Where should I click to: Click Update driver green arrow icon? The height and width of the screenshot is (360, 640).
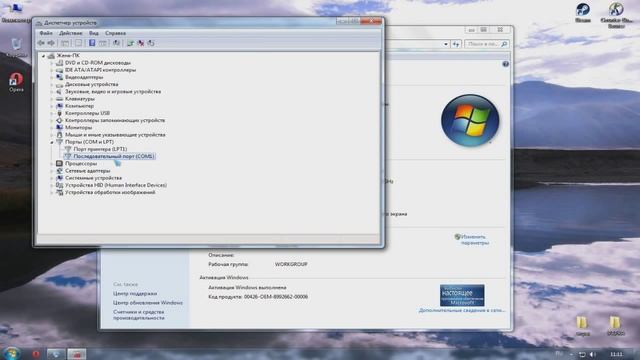click(x=131, y=43)
